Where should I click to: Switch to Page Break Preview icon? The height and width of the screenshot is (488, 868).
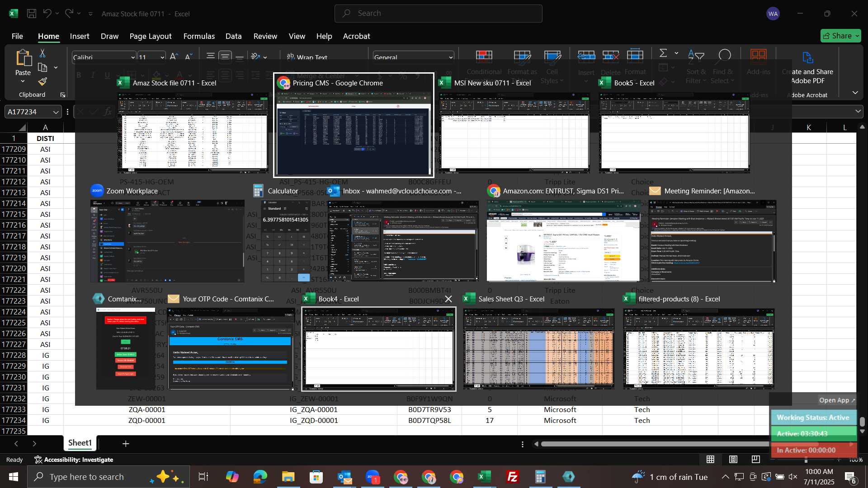point(756,460)
